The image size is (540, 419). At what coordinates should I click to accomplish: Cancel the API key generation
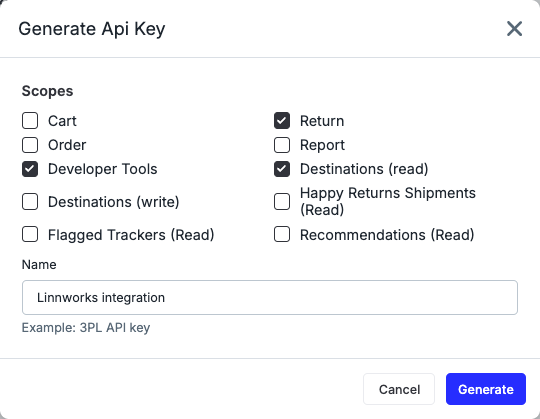pos(399,389)
